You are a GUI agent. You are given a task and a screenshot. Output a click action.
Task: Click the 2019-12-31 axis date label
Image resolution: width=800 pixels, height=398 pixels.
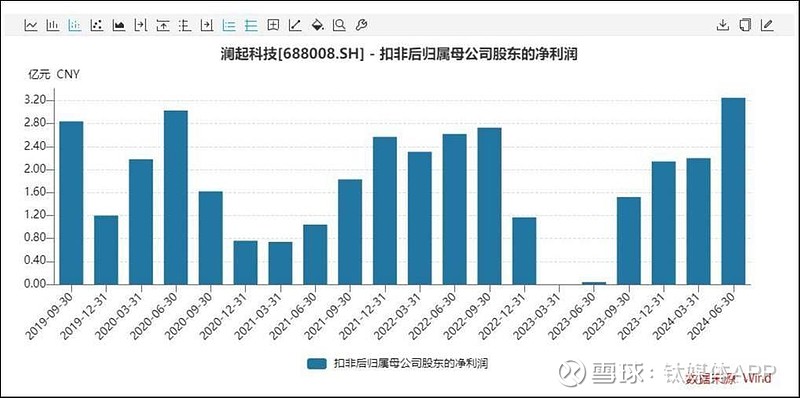(85, 315)
